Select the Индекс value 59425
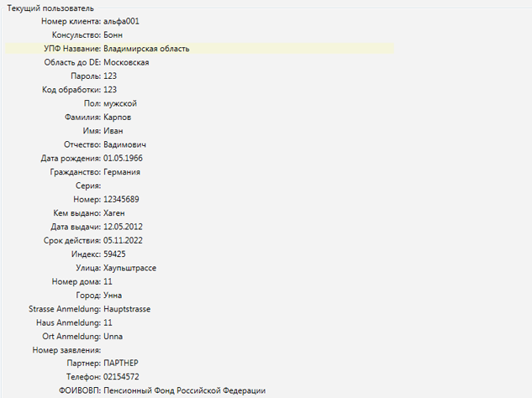This screenshot has height=398, width=532. pos(114,254)
